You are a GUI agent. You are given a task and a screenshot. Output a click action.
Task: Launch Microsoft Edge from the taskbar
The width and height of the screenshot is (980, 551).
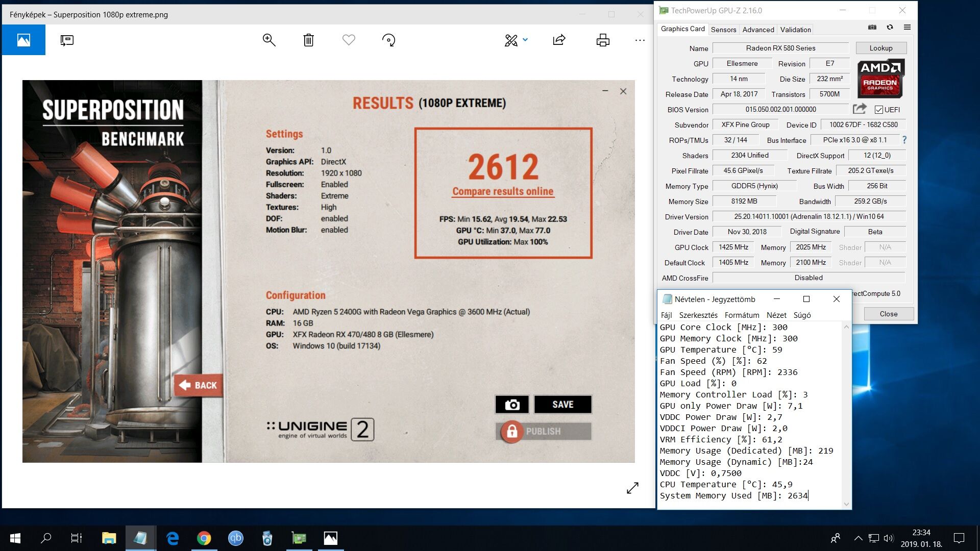pyautogui.click(x=173, y=538)
